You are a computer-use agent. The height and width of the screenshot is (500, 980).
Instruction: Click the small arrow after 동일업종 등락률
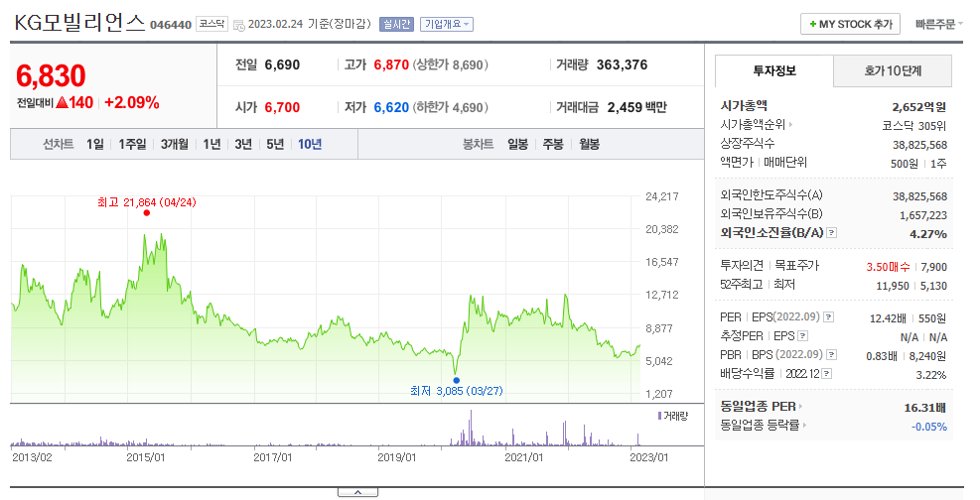803,425
